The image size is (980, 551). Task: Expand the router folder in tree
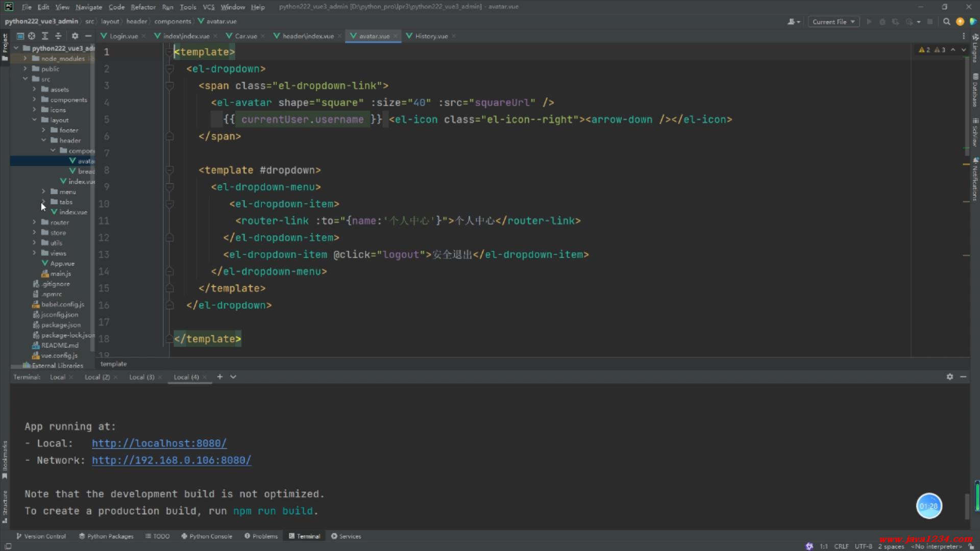click(34, 222)
